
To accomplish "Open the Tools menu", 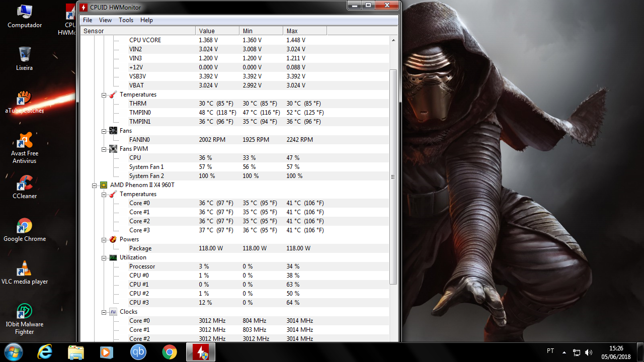I will [126, 20].
